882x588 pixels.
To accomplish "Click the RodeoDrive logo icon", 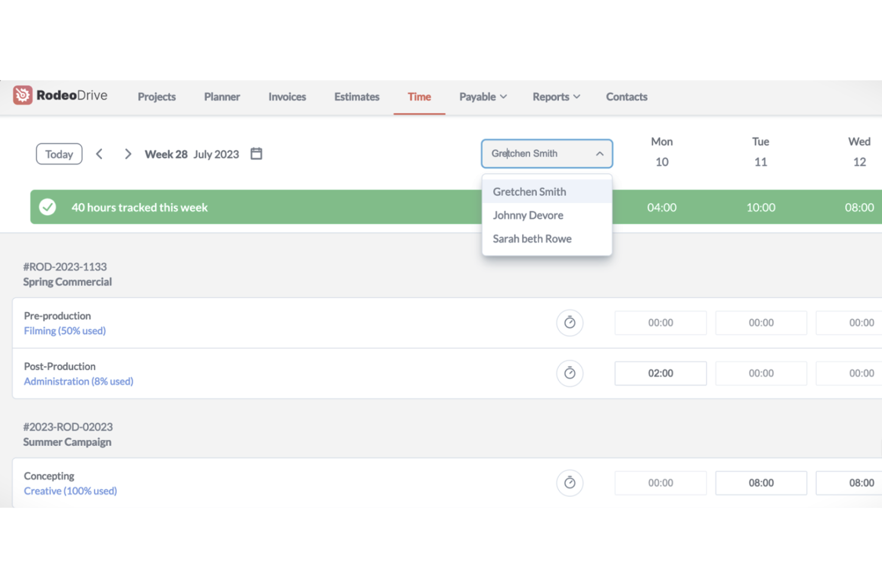I will 23,95.
